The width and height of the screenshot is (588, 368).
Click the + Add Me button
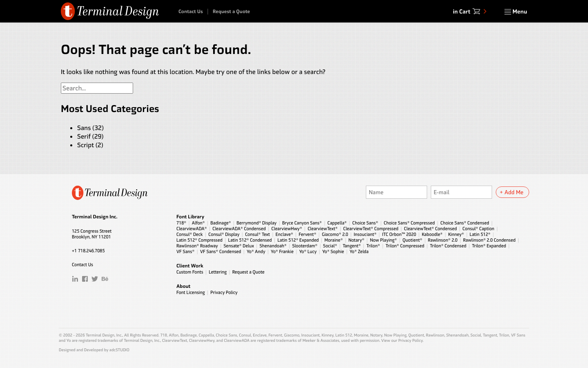512,192
